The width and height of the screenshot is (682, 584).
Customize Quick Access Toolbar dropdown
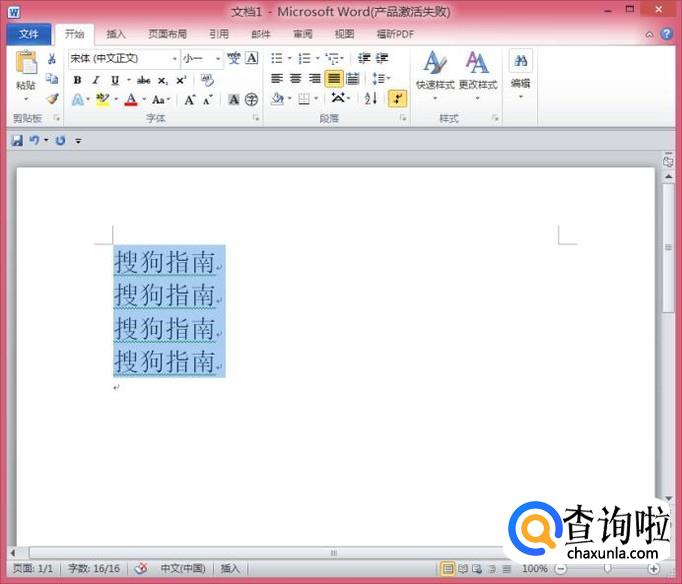point(78,141)
